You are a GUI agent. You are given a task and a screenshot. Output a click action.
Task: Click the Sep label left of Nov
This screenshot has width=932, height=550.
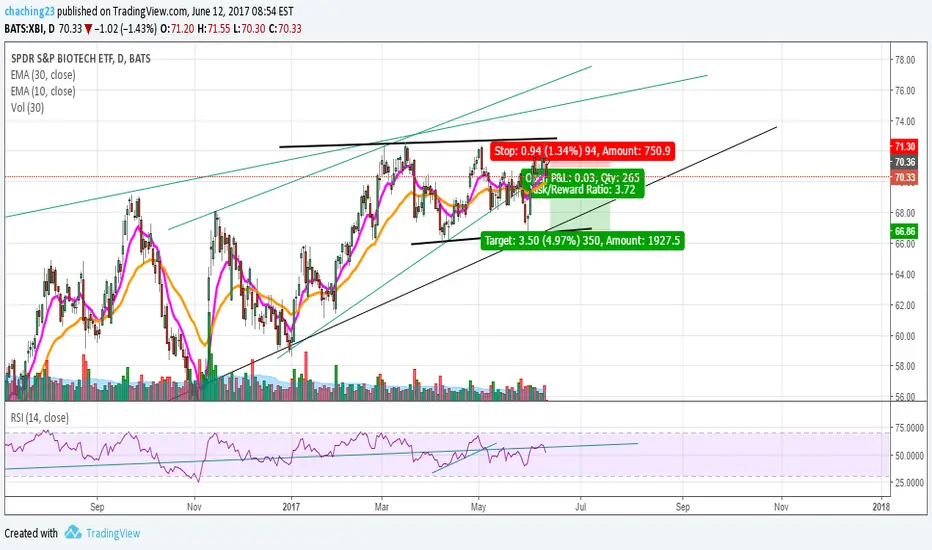click(x=97, y=507)
